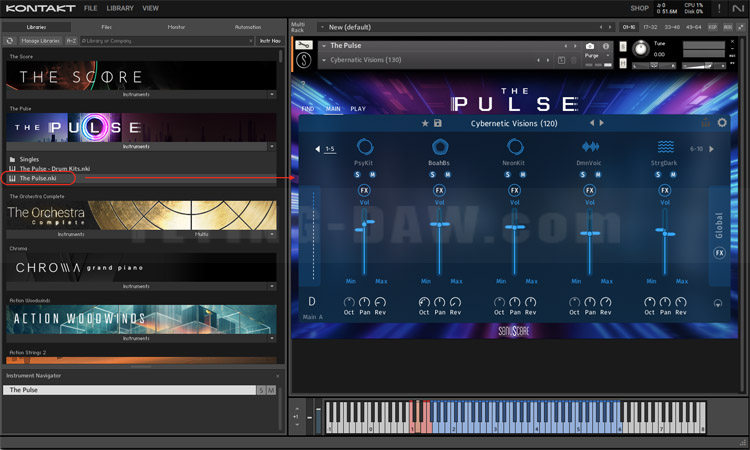
Task: Mute The Pulse in Instrument Navigator
Action: tap(271, 390)
